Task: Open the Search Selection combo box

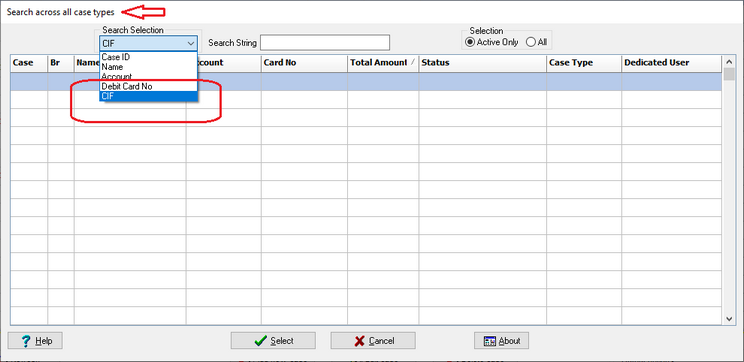Action: click(148, 43)
